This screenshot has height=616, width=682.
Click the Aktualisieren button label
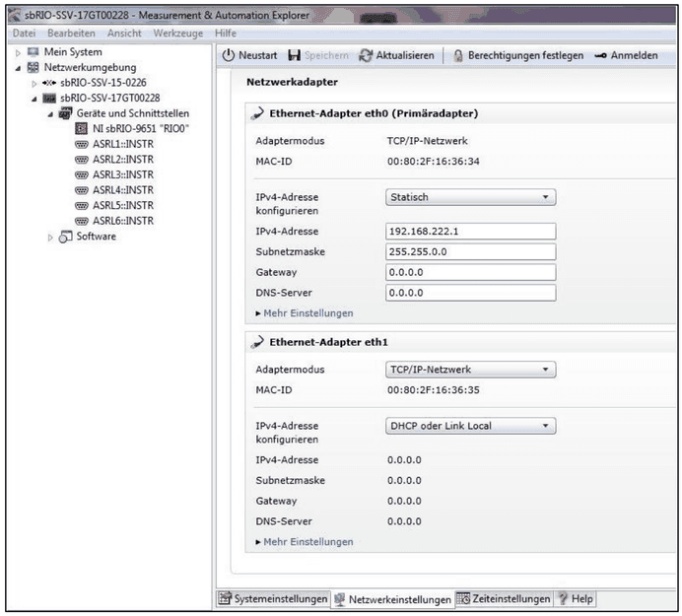coord(405,55)
